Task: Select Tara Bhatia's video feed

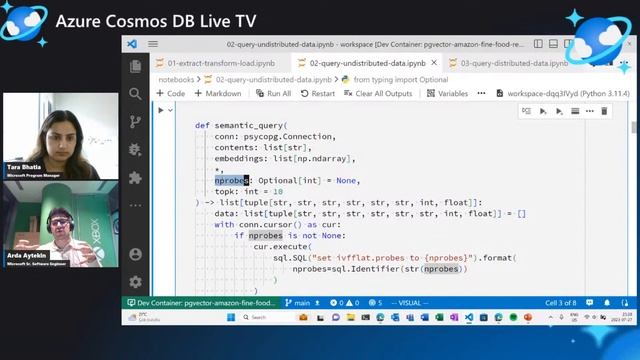Action: pos(61,136)
